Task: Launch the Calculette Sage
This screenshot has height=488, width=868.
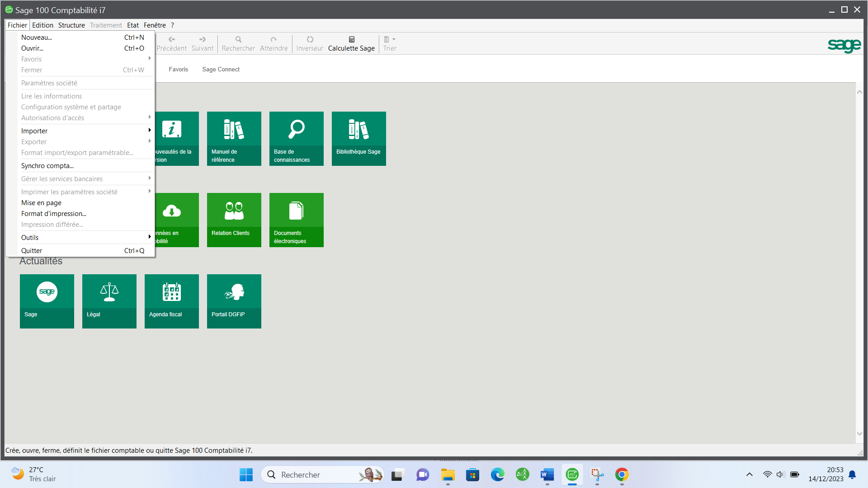Action: coord(351,43)
